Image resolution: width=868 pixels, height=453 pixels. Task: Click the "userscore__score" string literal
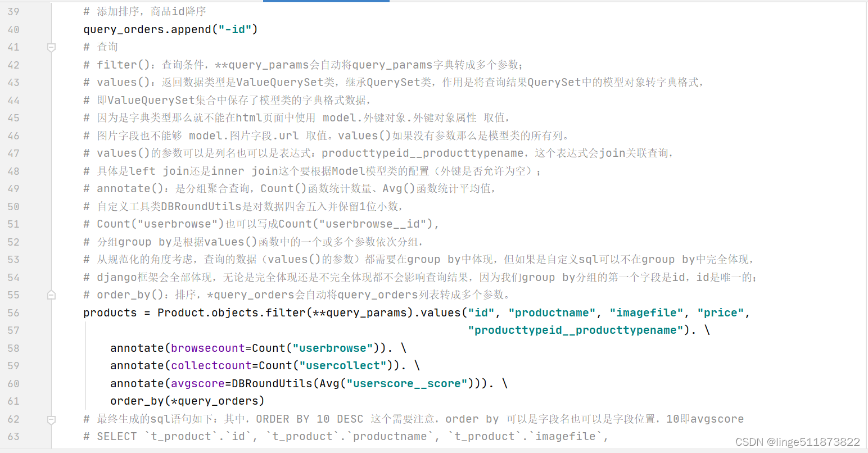pos(407,383)
